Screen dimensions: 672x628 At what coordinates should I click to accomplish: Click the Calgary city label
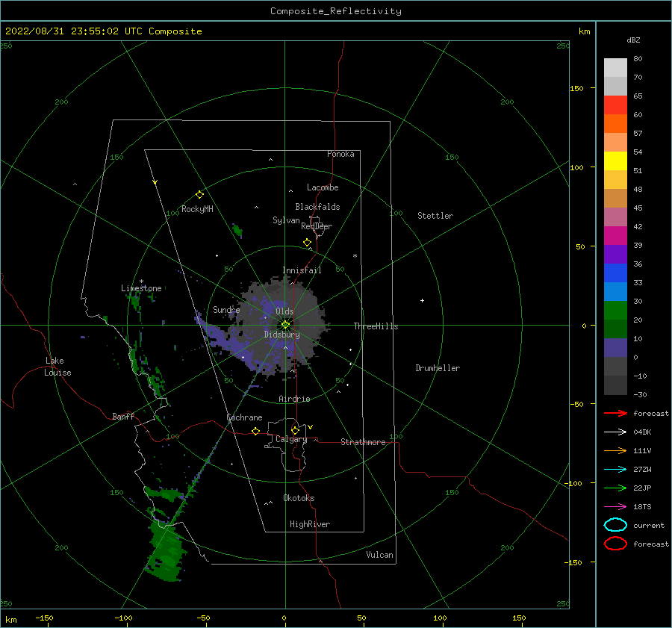coord(291,439)
